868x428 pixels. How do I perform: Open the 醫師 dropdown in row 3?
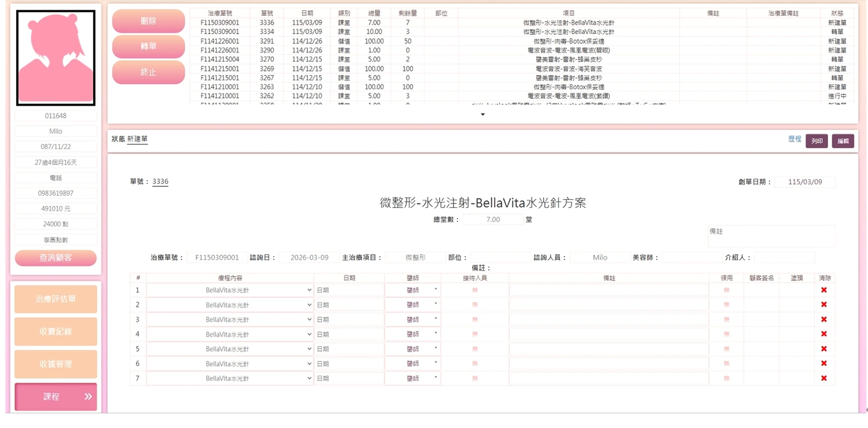413,320
